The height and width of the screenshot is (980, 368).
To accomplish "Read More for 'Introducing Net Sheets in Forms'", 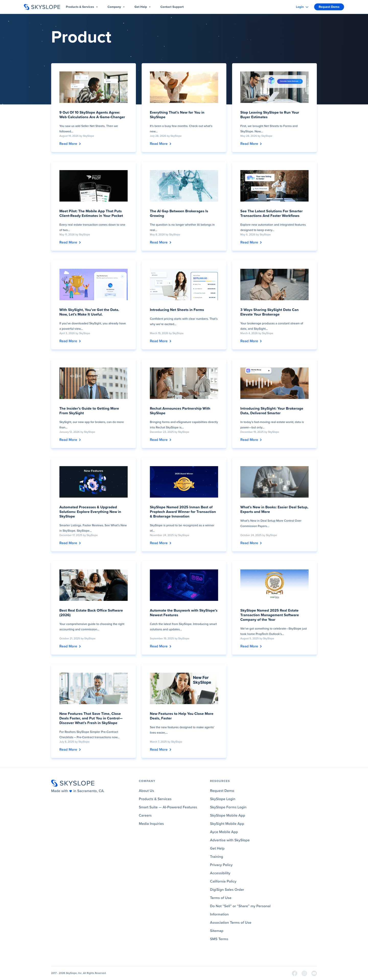I will point(160,341).
